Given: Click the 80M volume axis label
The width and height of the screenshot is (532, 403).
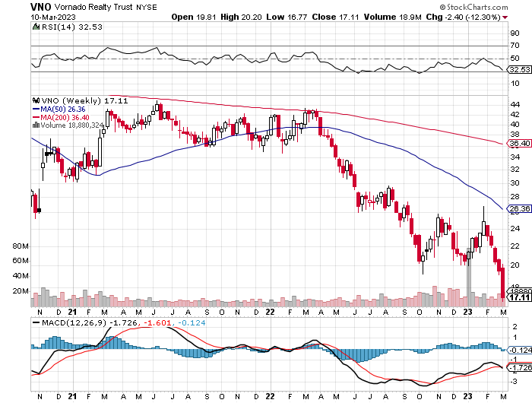Looking at the screenshot, I should pyautogui.click(x=21, y=246).
